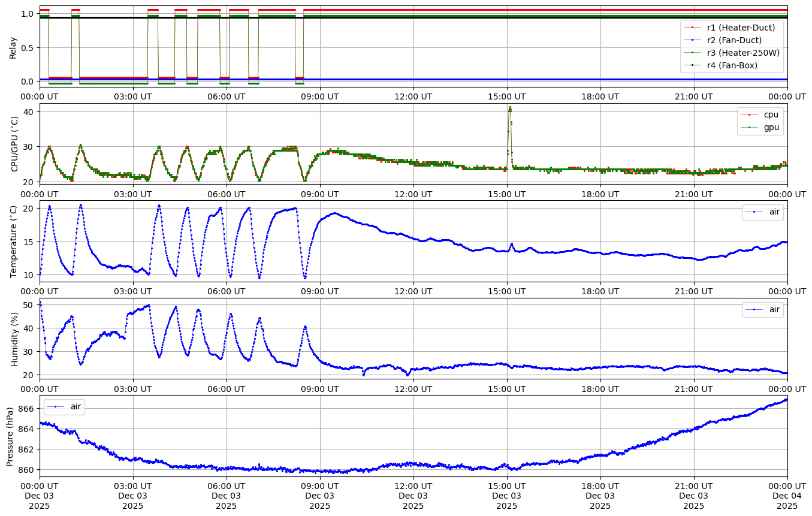
Task: Select the Temperature (°C) y-axis label
Action: tap(14, 242)
